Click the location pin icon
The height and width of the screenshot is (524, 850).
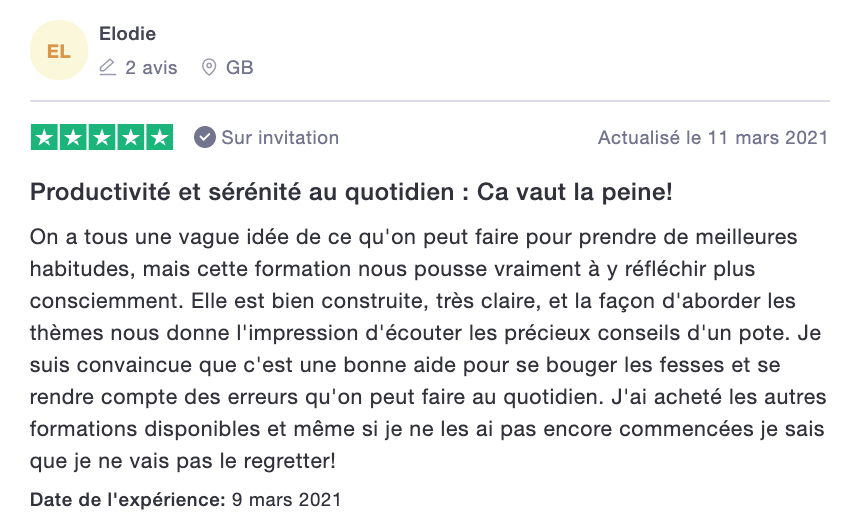point(209,68)
